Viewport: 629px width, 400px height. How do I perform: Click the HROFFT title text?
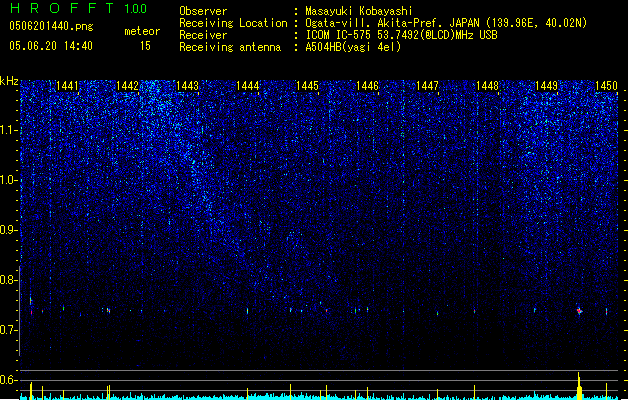click(62, 8)
